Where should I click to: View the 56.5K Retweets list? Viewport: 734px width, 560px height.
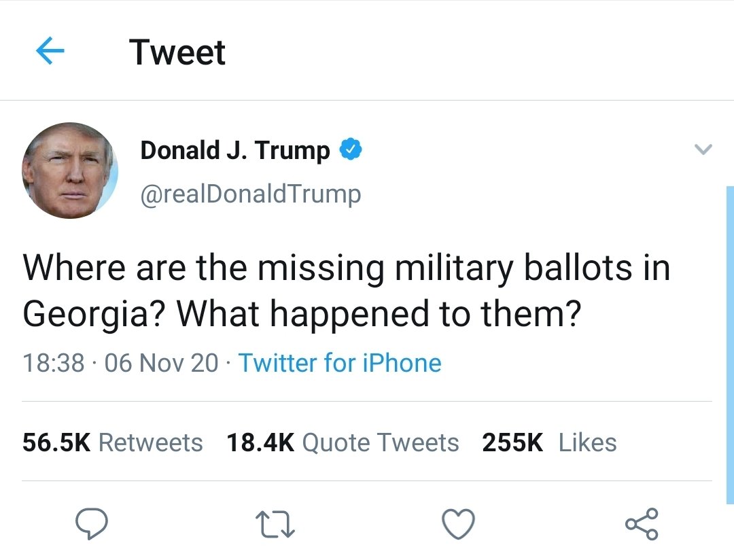(x=112, y=442)
